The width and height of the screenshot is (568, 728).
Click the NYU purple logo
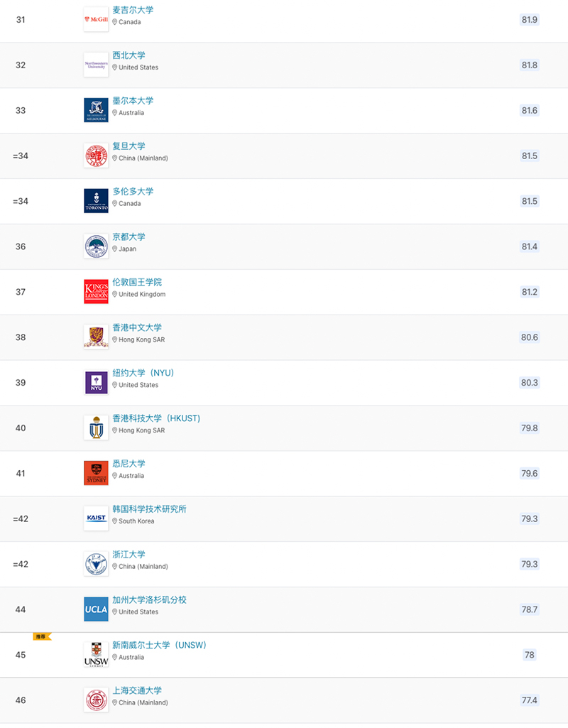[96, 382]
